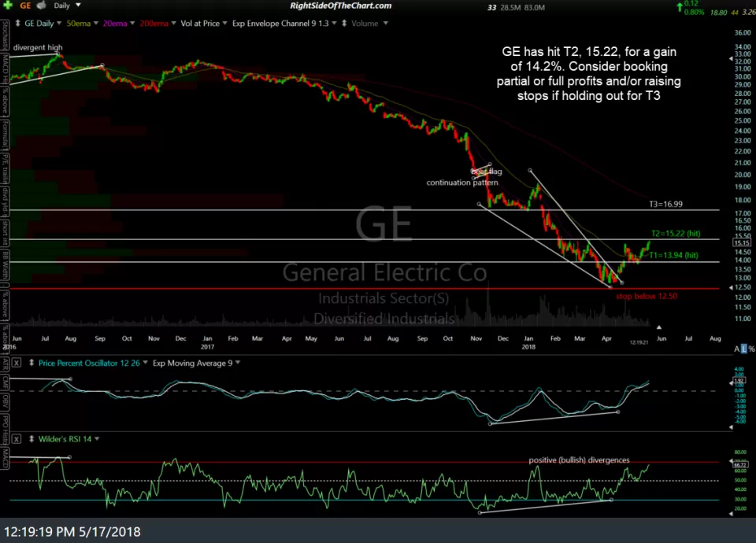Expand the GE Daily plot menu arrow
The image size is (756, 543).
pyautogui.click(x=59, y=23)
